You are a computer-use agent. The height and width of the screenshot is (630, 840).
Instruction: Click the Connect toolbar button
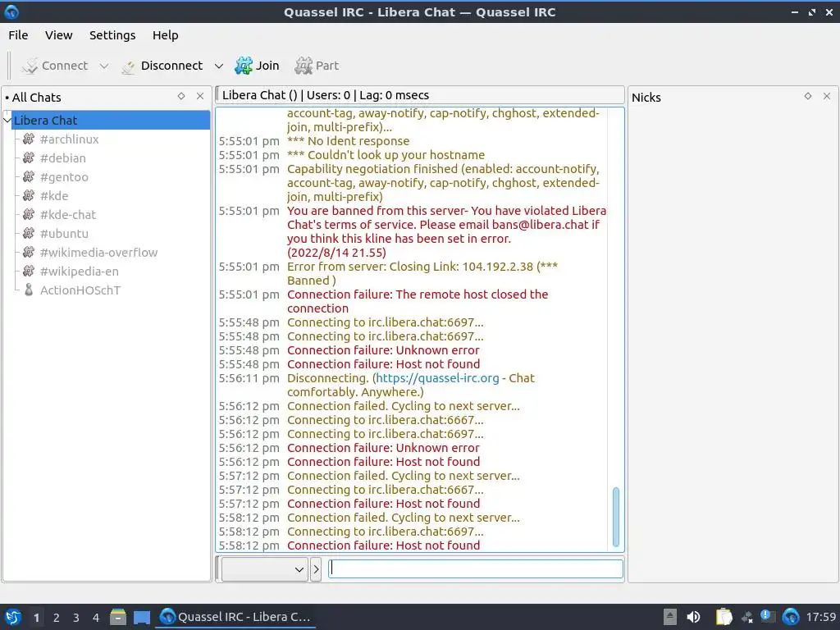[55, 66]
